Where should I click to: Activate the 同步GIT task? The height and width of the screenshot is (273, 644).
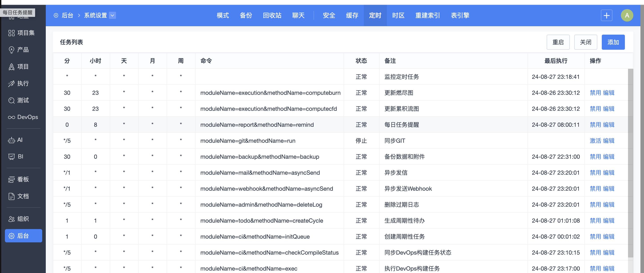point(595,141)
